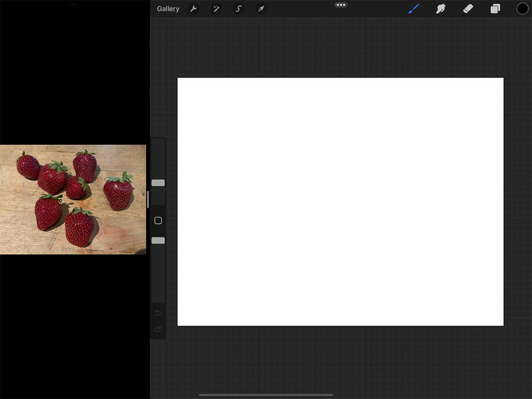Tap the white drawing canvas

340,202
